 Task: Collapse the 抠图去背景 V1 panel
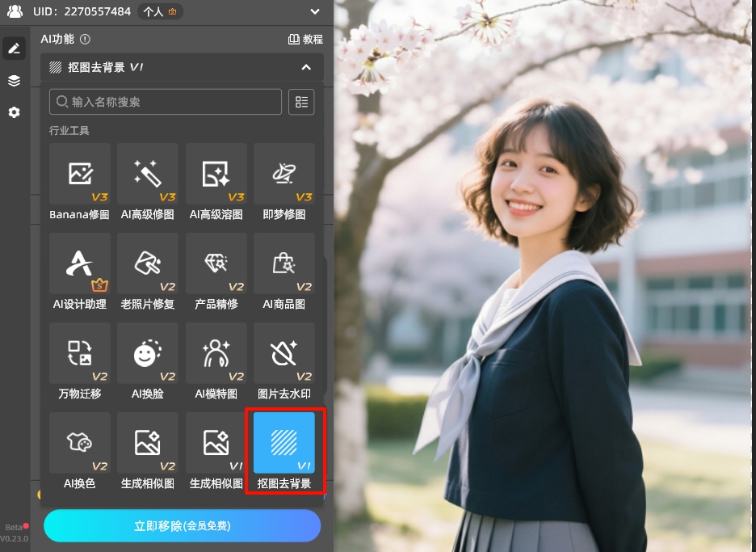[305, 68]
